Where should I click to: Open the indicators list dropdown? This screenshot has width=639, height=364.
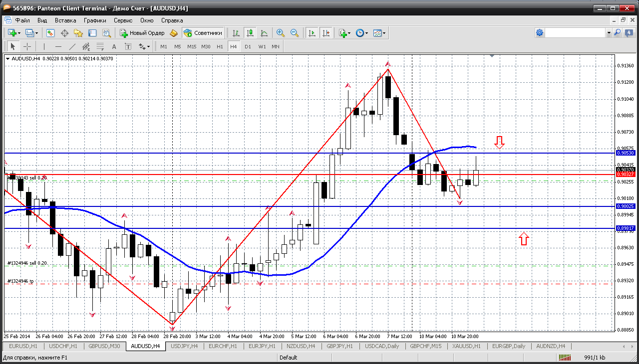[x=349, y=33]
